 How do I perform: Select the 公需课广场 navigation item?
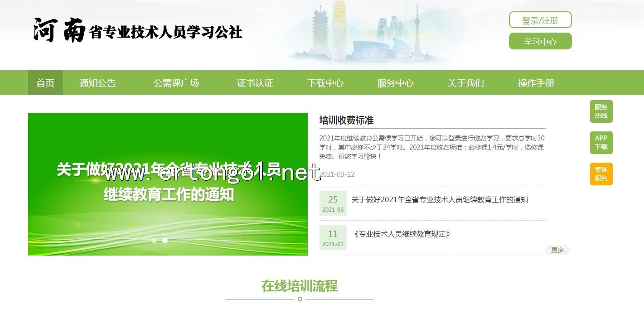pos(176,83)
